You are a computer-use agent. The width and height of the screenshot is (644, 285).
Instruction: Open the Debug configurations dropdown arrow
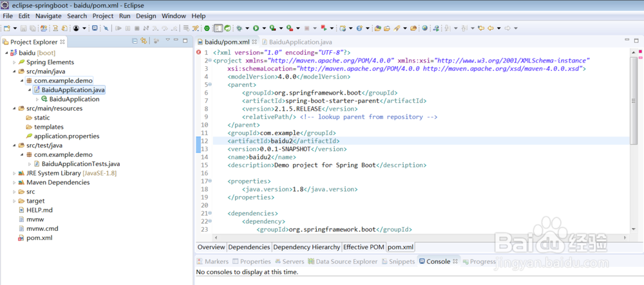(x=247, y=28)
